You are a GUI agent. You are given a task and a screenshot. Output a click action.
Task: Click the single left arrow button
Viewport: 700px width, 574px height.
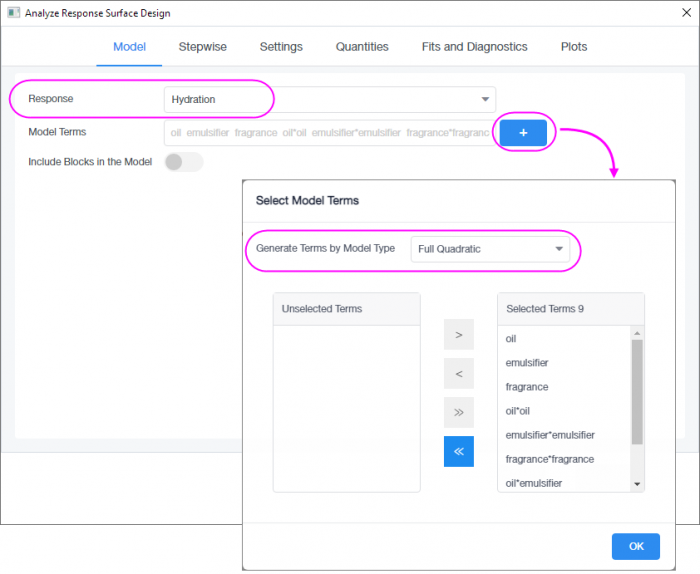coord(458,374)
